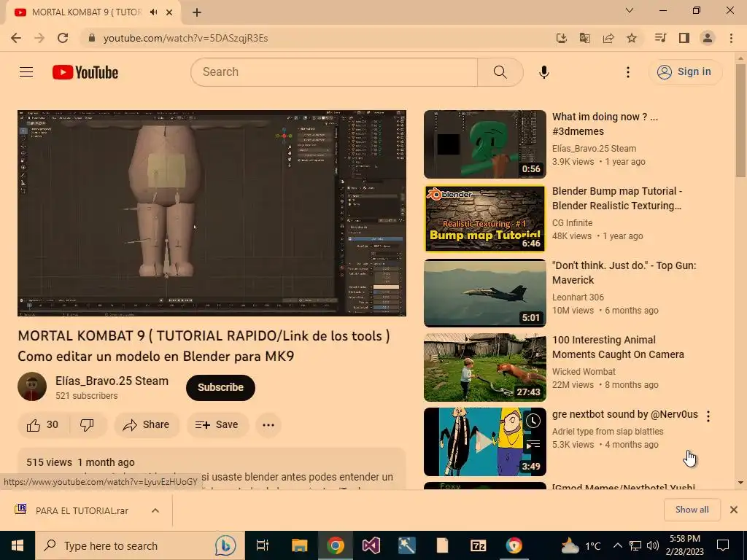The height and width of the screenshot is (560, 747).
Task: Show hidden system tray icons
Action: click(617, 545)
